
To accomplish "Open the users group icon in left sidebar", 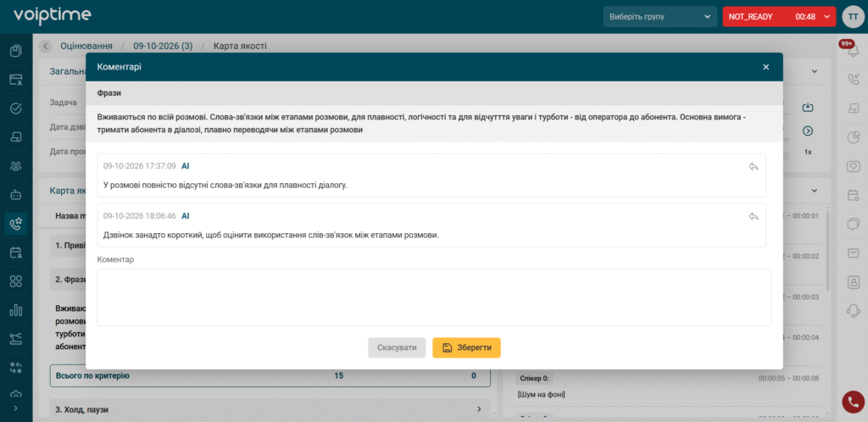I will [x=16, y=165].
